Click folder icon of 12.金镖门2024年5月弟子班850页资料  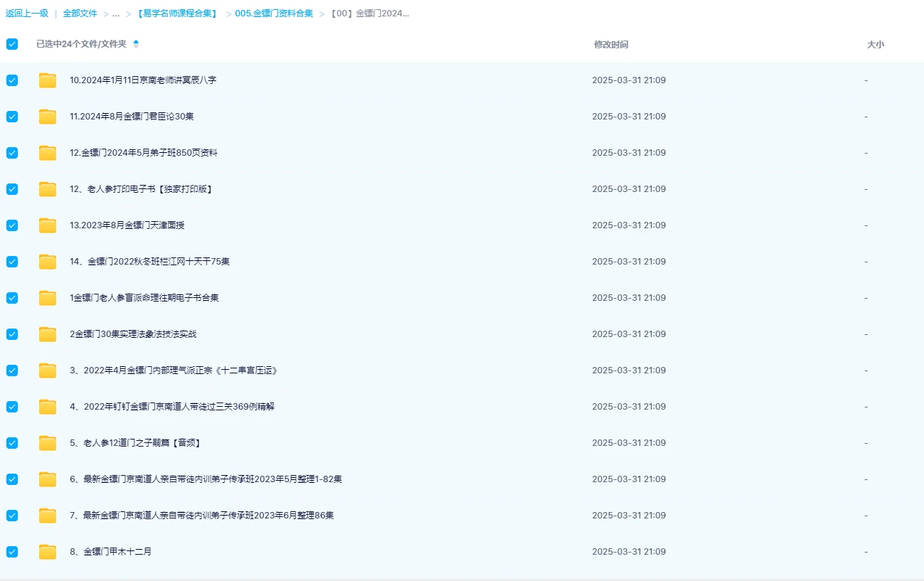(48, 153)
